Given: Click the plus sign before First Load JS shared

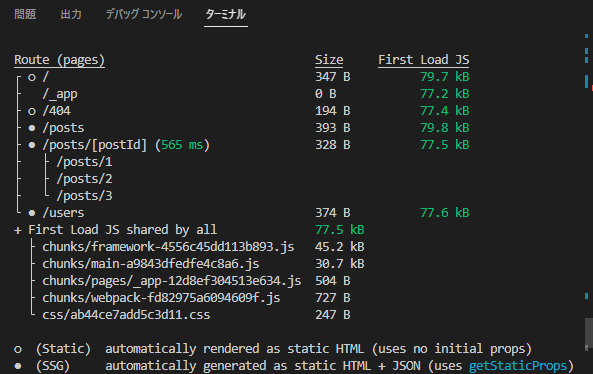Looking at the screenshot, I should point(18,230).
